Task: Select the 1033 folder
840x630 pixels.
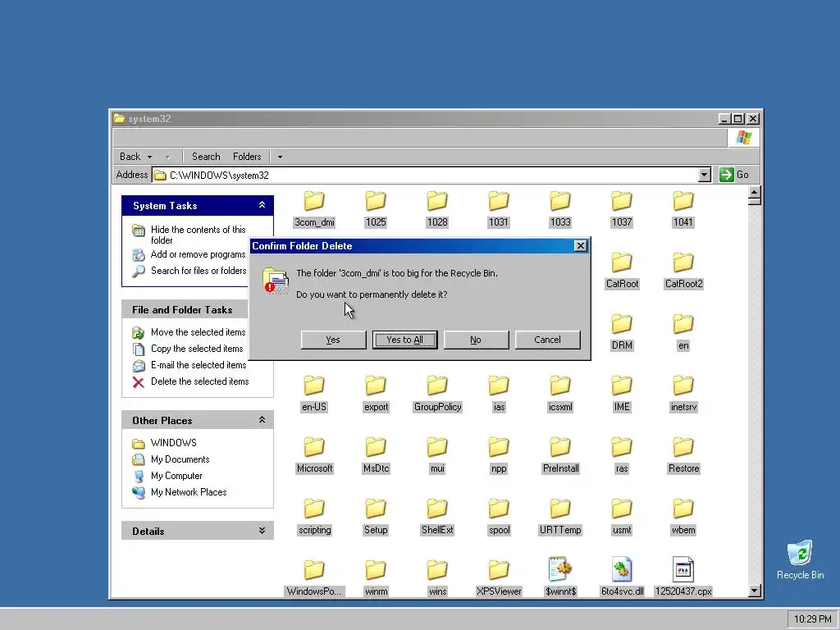Action: coord(560,209)
